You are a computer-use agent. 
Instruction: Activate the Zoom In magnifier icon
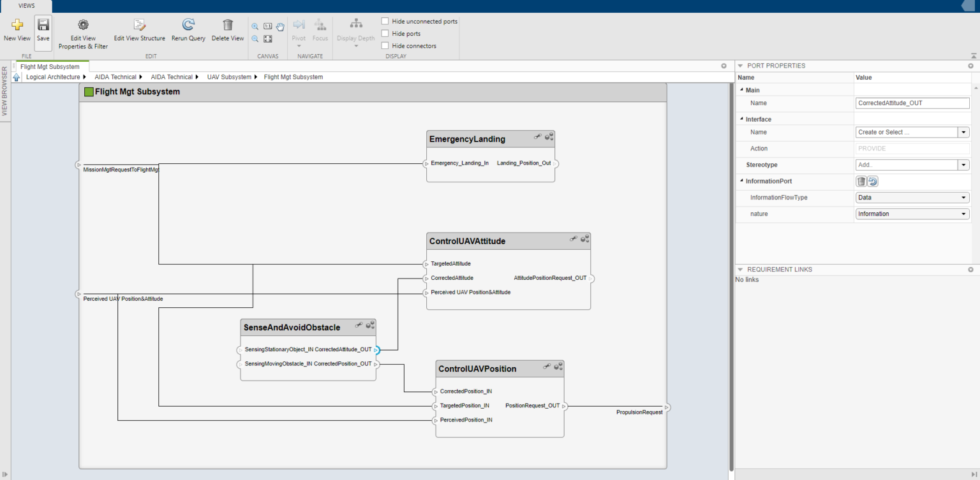(256, 27)
